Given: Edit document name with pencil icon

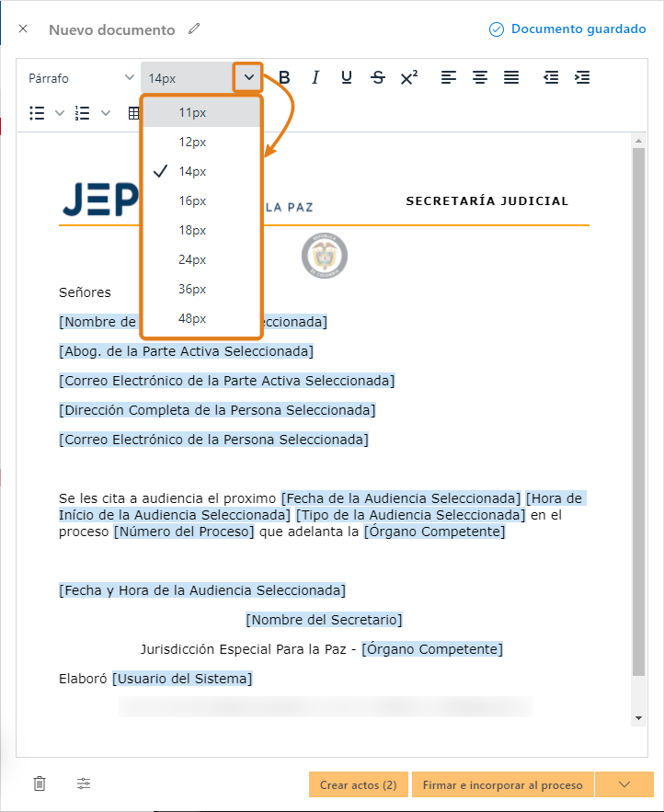Looking at the screenshot, I should coord(194,29).
